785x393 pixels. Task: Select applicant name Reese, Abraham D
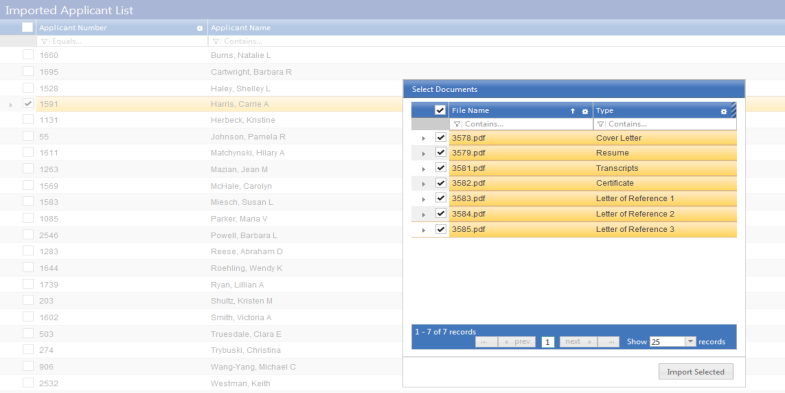tap(246, 251)
